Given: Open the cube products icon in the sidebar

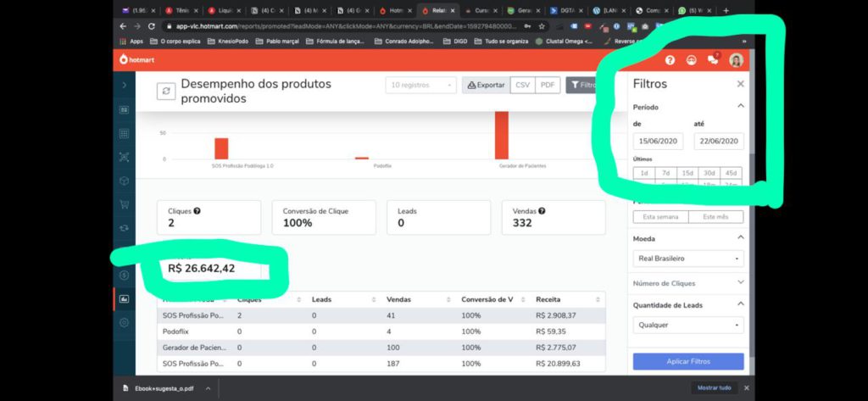Looking at the screenshot, I should point(124,181).
